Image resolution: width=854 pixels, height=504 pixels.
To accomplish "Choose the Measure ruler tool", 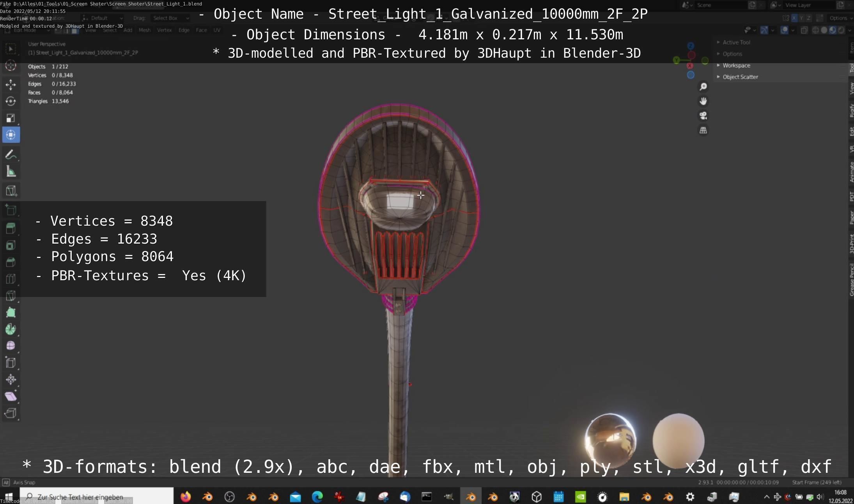I will [x=11, y=172].
